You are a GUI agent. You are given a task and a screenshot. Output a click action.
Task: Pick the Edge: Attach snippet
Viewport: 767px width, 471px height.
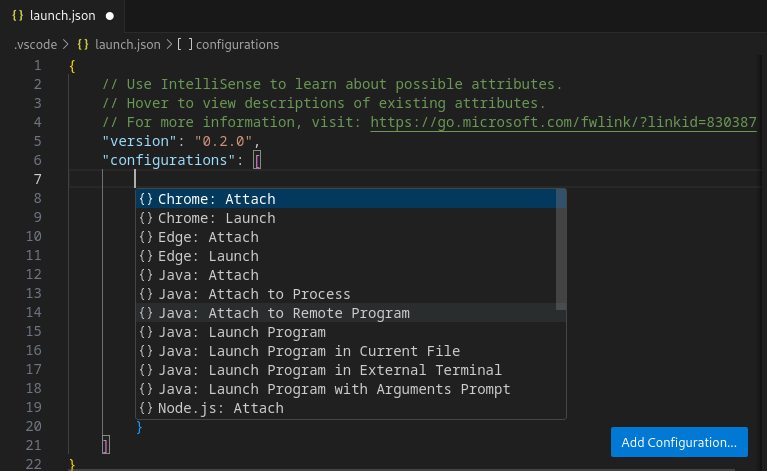[208, 237]
